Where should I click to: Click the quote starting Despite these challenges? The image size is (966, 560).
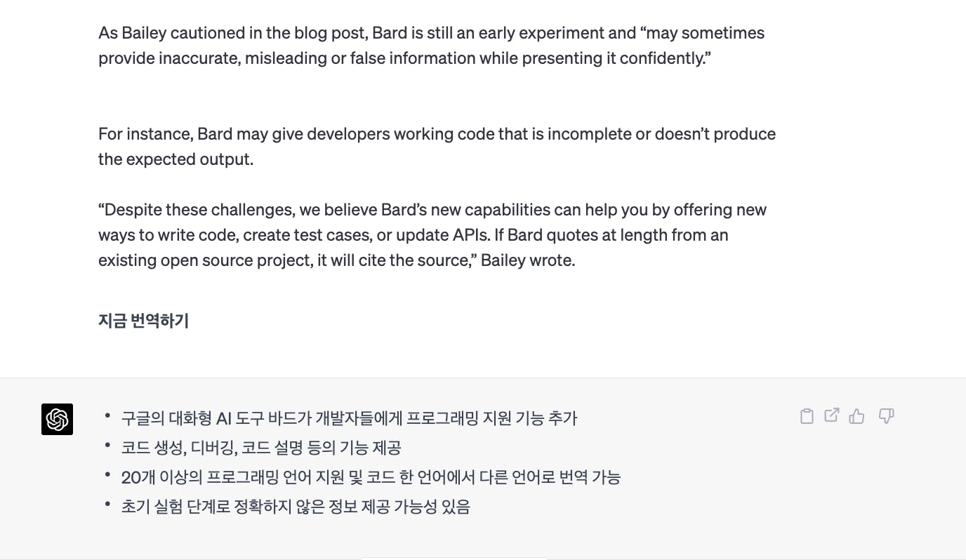coord(432,235)
